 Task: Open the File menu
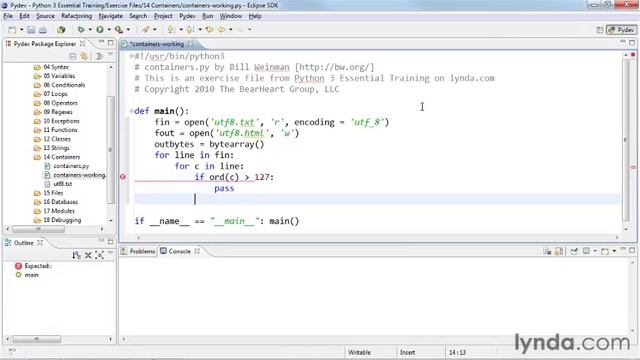click(x=8, y=16)
